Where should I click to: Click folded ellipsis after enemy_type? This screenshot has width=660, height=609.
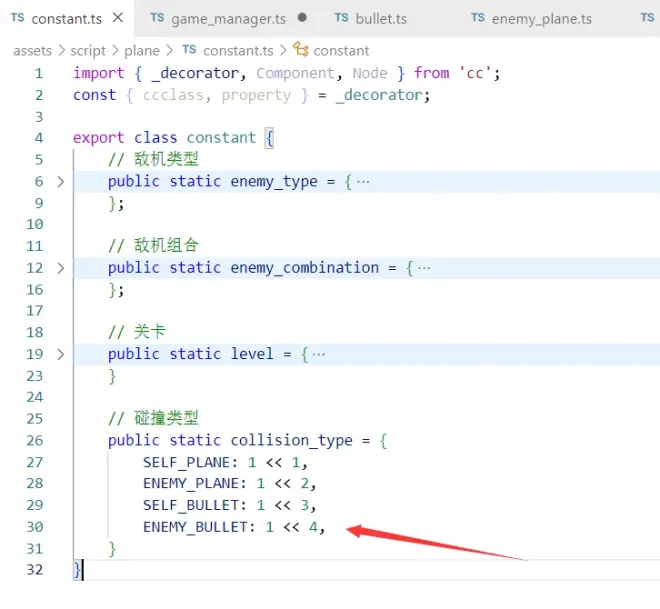tap(363, 182)
